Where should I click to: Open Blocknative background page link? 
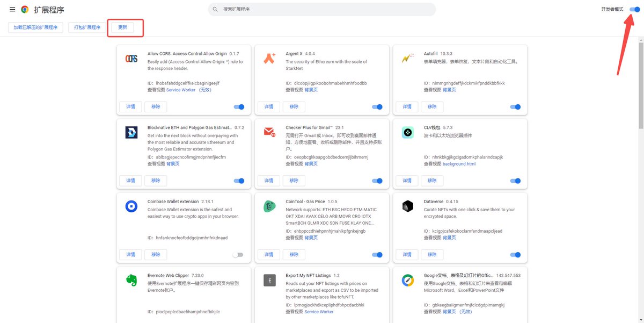click(x=173, y=164)
